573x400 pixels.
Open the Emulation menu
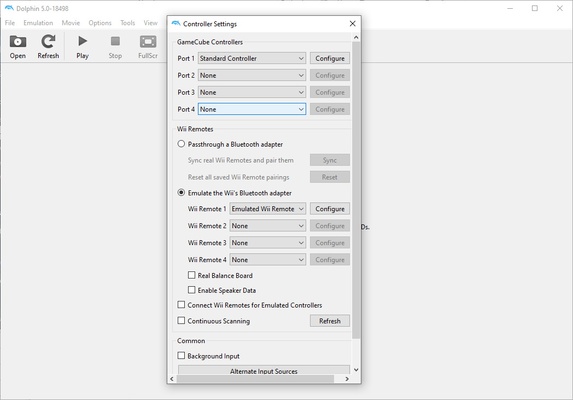tap(38, 23)
